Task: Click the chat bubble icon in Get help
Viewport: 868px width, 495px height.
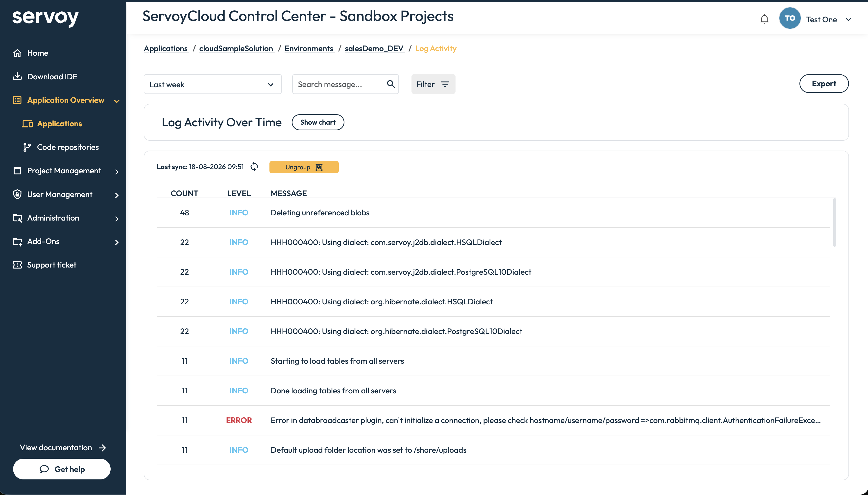Action: (x=44, y=469)
